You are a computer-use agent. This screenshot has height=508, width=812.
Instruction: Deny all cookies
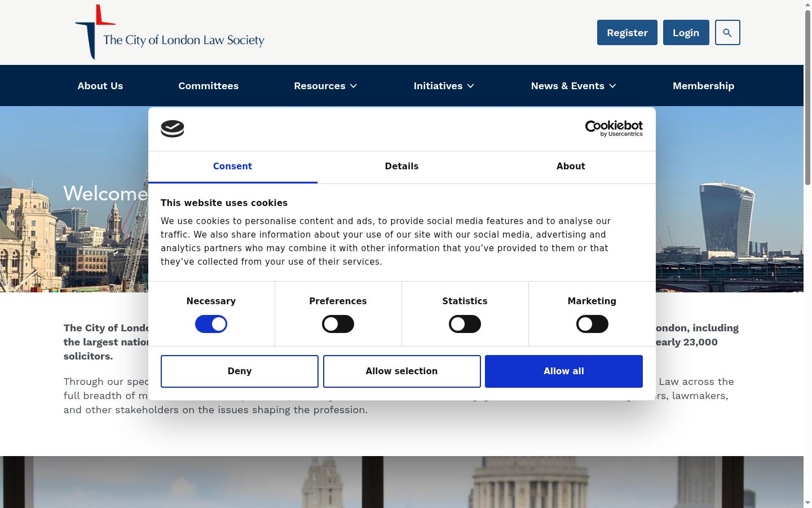240,371
